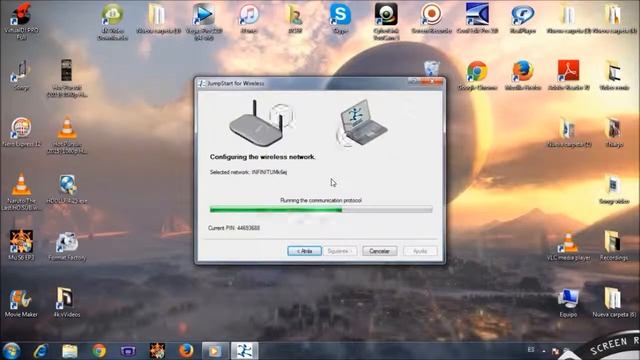The height and width of the screenshot is (360, 640).
Task: Click the disabled Siguiente button
Action: click(339, 251)
